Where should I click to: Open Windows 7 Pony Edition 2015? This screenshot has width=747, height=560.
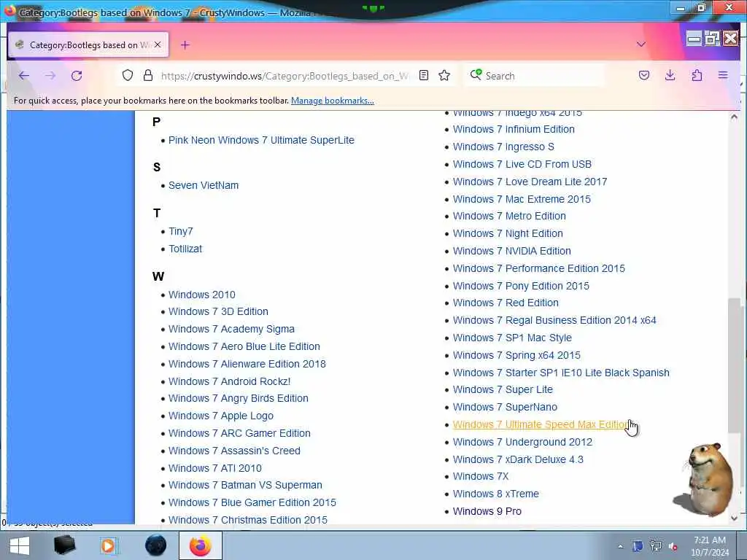[x=521, y=286]
